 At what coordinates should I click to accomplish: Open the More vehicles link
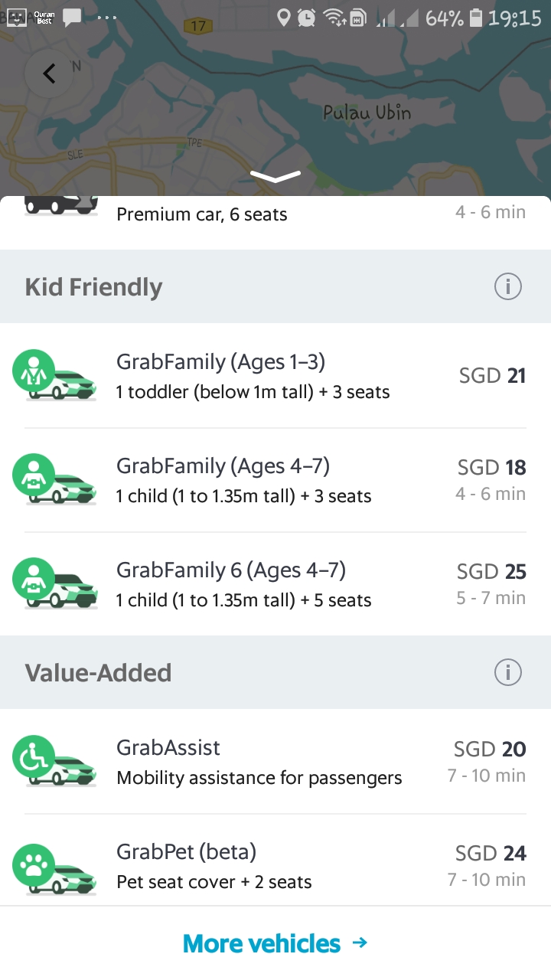point(262,943)
